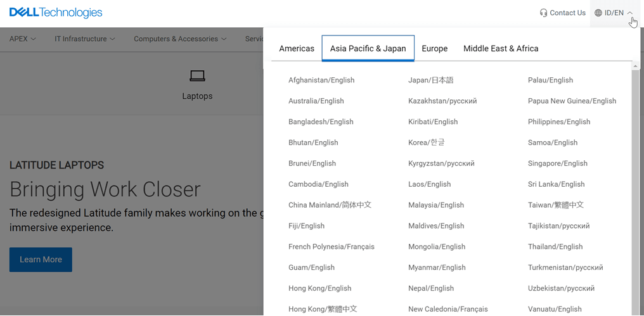Image resolution: width=644 pixels, height=316 pixels.
Task: Choose Papua New Guinea/English
Action: coord(572,101)
